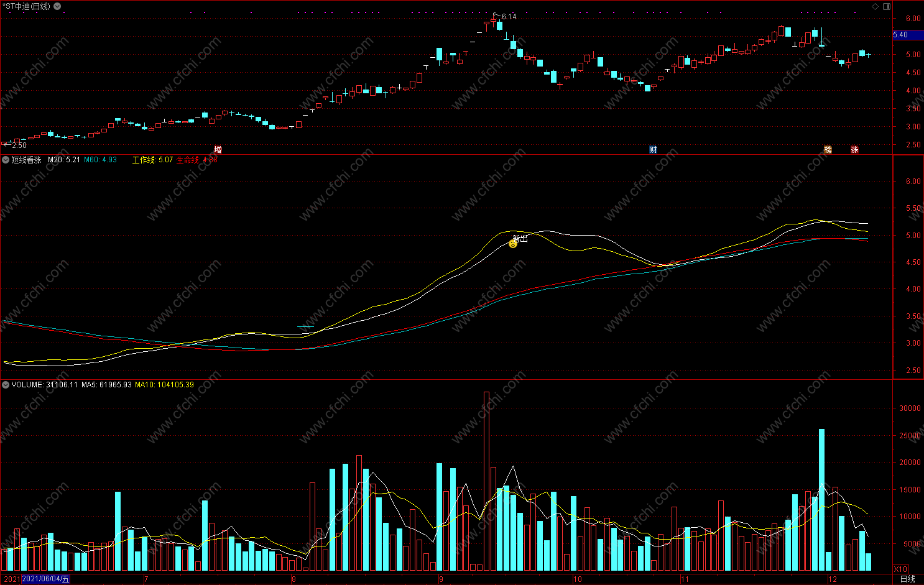
Task: Click the tall cyan volume bar near December
Action: click(x=821, y=500)
